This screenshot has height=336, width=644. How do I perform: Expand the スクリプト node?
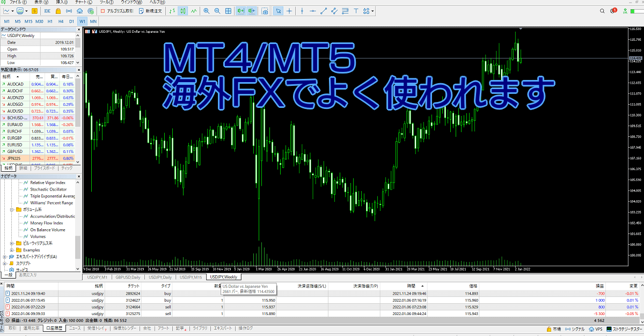(x=4, y=264)
